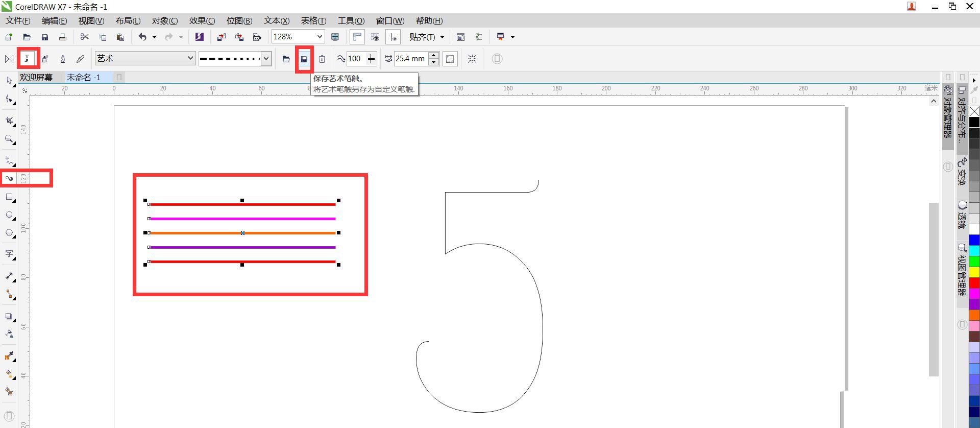Viewport: 980px width, 428px height.
Task: Switch to the 欢迎屏幕 tab
Action: point(36,77)
